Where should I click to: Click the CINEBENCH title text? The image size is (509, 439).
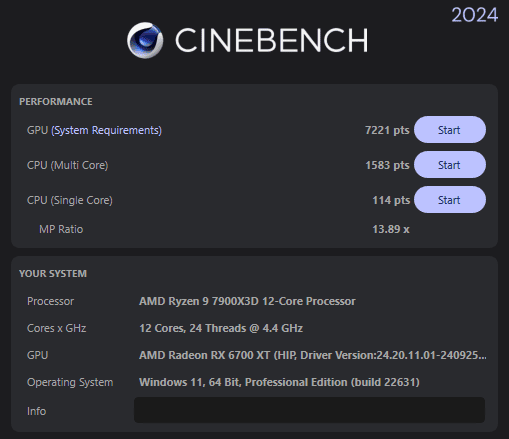tap(272, 40)
